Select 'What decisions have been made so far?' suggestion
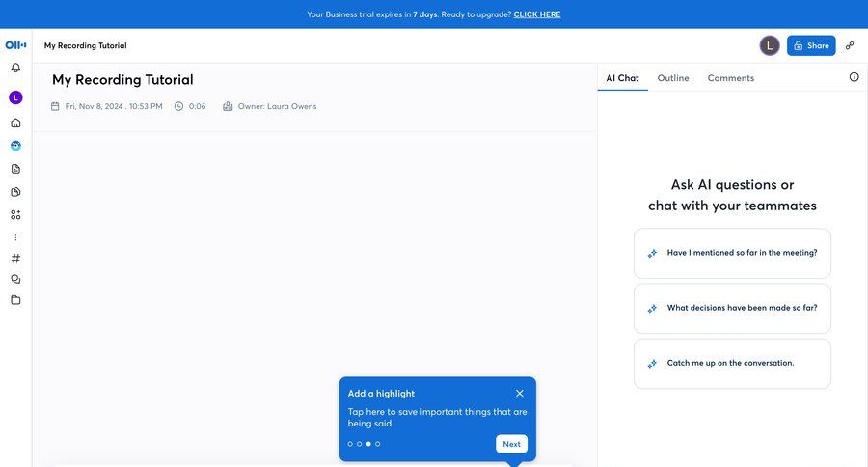Image resolution: width=868 pixels, height=467 pixels. (732, 308)
